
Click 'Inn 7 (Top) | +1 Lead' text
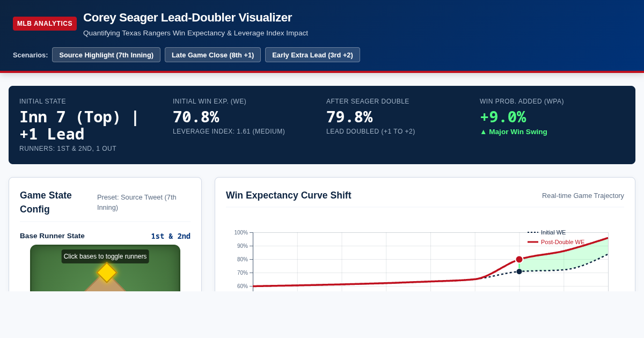tap(79, 126)
